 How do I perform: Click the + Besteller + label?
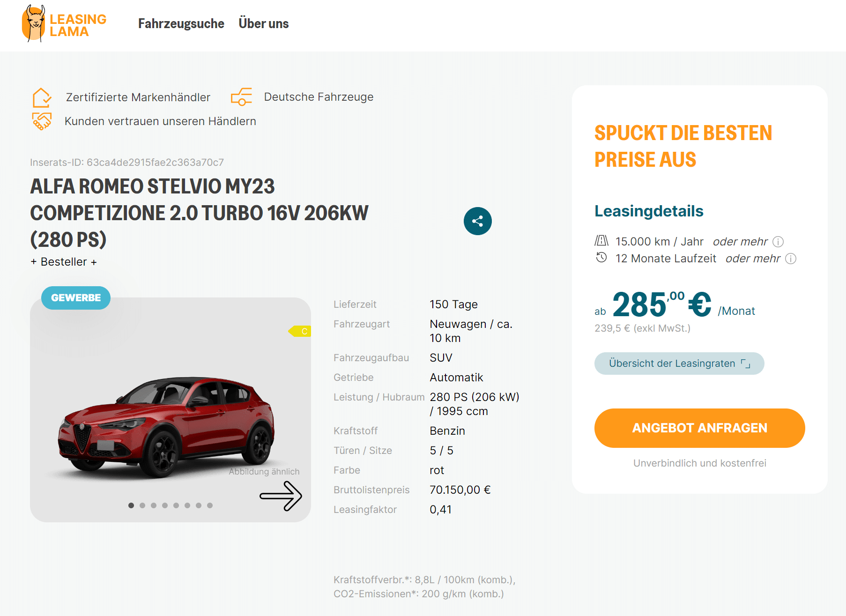(x=64, y=262)
